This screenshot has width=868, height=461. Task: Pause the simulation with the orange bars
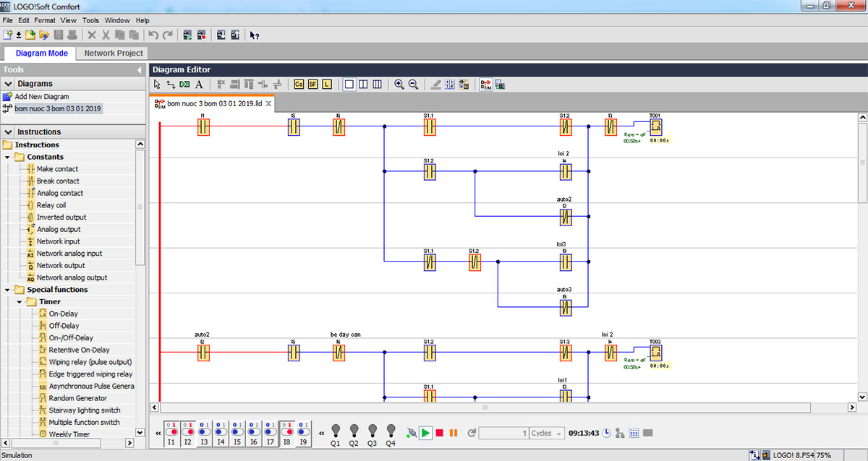click(454, 433)
